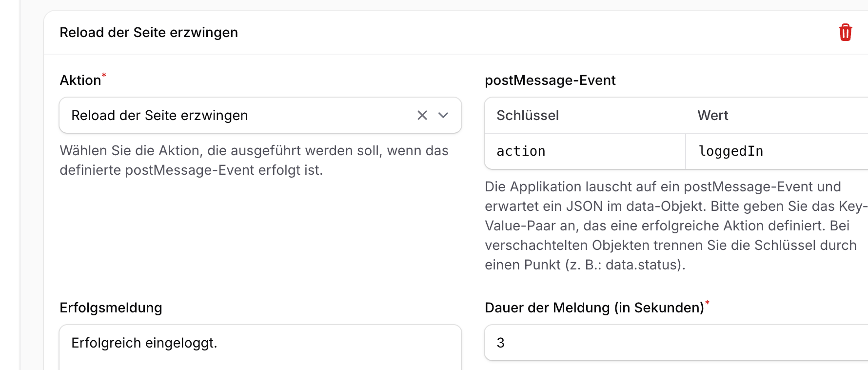
Task: Edit the 'action' key cell
Action: 585,151
